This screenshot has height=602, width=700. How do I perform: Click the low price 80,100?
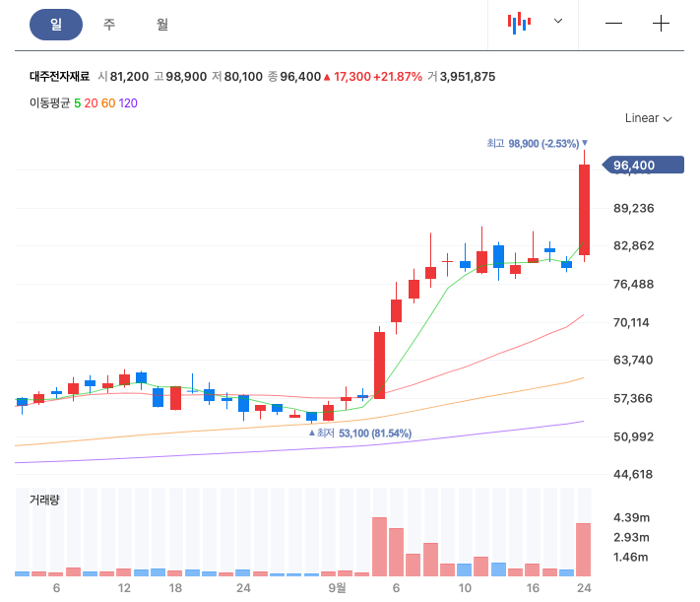click(243, 77)
